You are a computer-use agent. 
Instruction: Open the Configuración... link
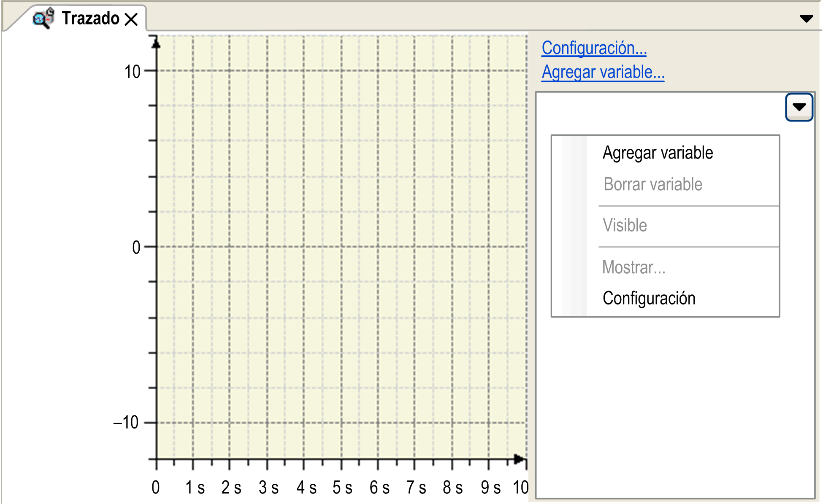pyautogui.click(x=594, y=48)
